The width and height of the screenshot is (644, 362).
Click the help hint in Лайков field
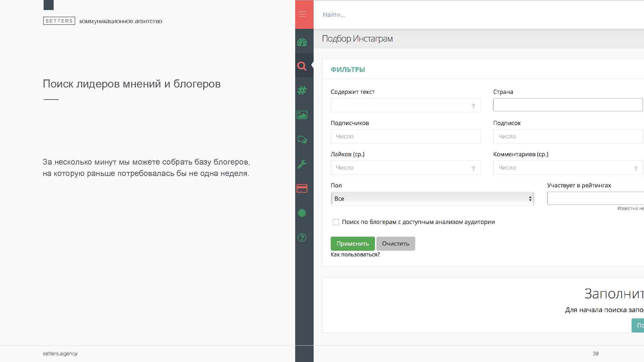pyautogui.click(x=473, y=169)
